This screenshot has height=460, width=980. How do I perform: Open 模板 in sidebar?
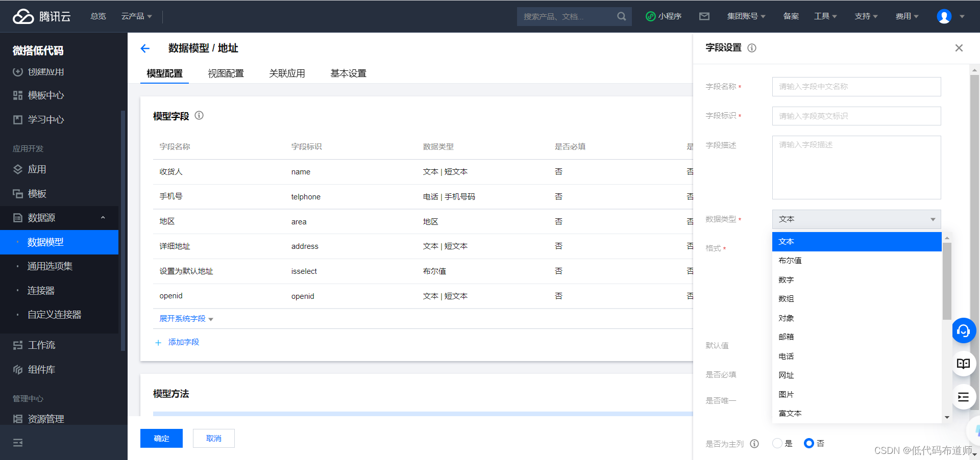pyautogui.click(x=37, y=194)
